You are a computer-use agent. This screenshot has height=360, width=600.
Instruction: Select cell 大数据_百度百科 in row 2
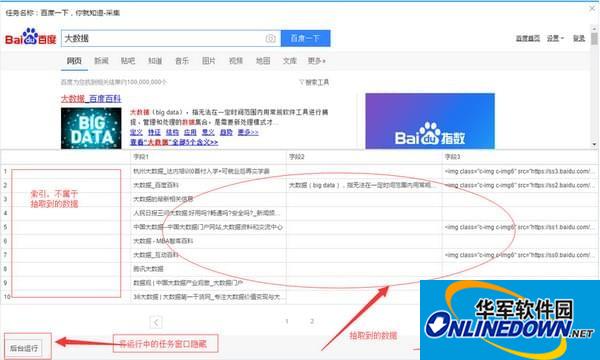[209, 185]
